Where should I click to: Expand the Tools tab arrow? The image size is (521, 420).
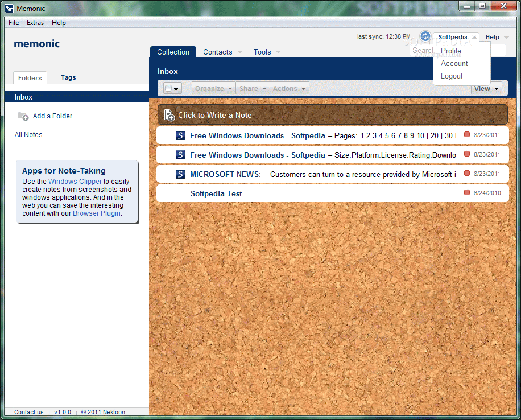click(x=279, y=52)
